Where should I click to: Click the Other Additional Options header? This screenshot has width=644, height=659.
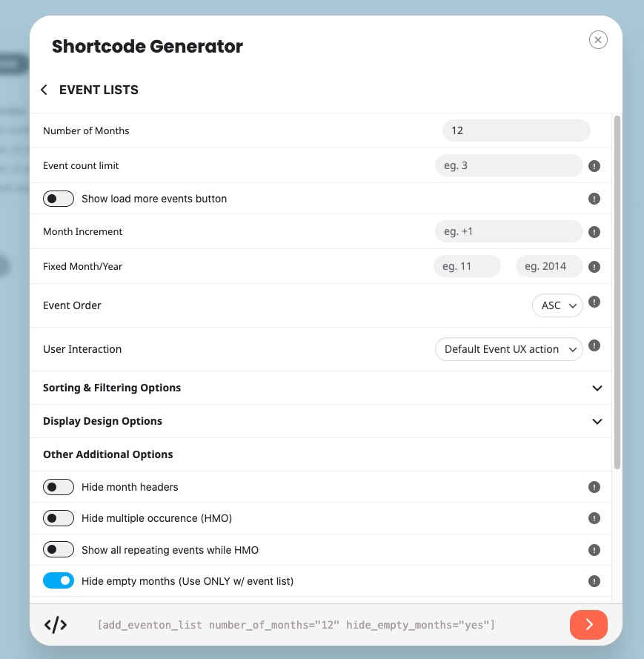tap(108, 454)
